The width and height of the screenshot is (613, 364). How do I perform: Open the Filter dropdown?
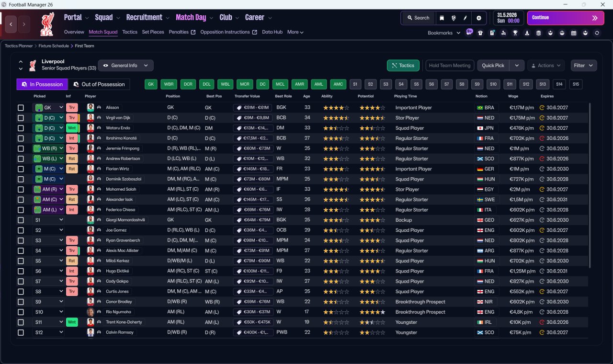coord(584,66)
